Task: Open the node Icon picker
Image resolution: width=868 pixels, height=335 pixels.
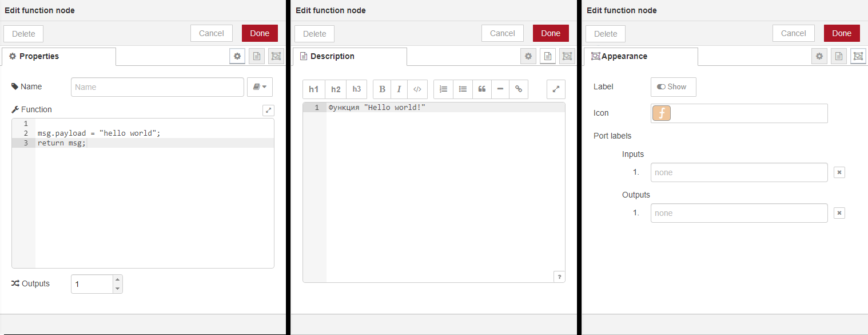Action: click(x=662, y=113)
